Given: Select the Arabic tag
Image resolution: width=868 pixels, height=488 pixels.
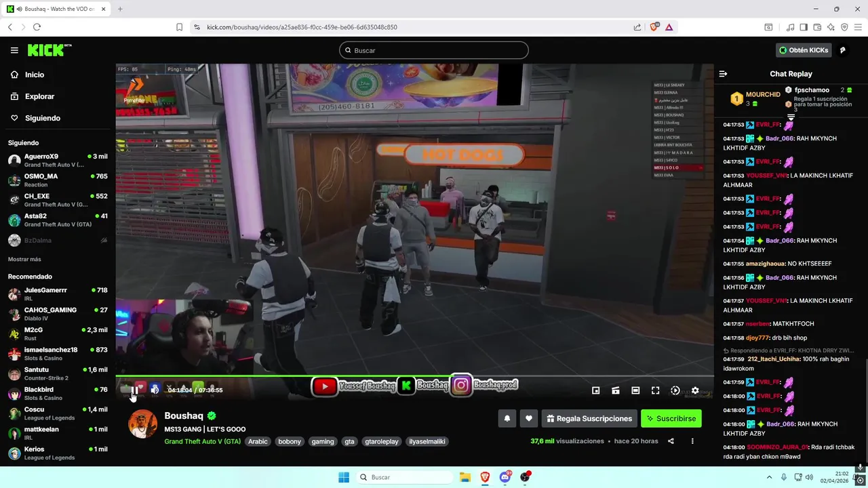Looking at the screenshot, I should click(258, 441).
